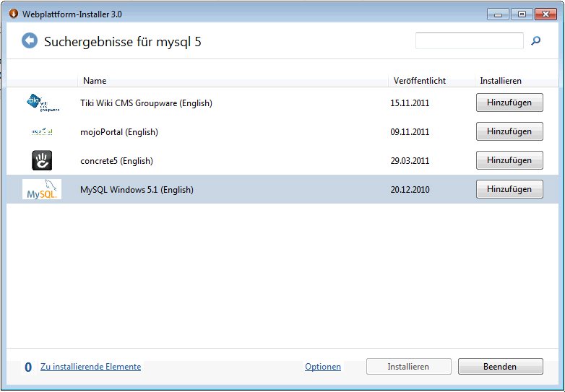Click the mojoPortal logo icon
Viewport: 565px width, 392px height.
[x=42, y=132]
